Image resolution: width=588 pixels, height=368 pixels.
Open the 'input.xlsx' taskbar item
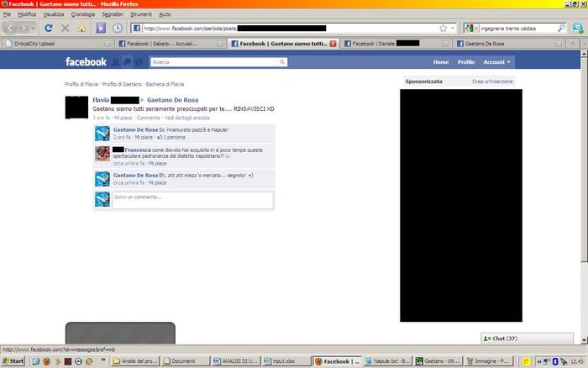[x=286, y=361]
